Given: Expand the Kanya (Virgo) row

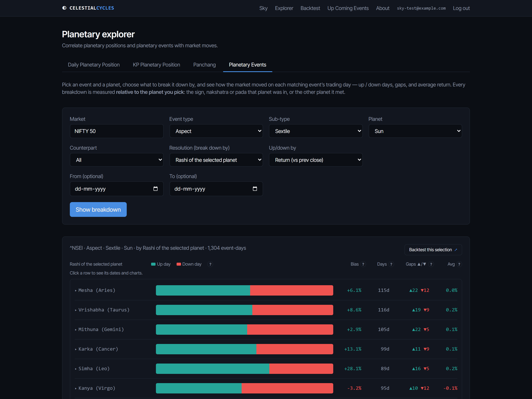Looking at the screenshot, I should click(x=266, y=388).
